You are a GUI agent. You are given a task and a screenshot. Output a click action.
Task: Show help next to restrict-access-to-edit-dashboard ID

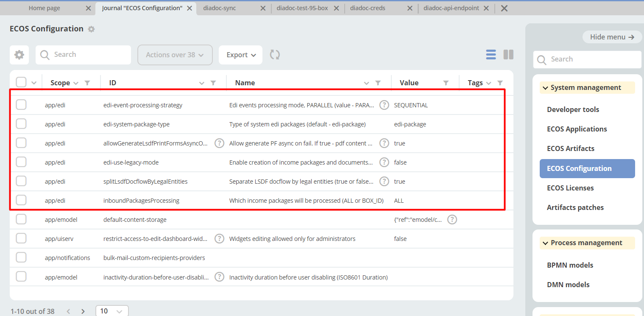(x=219, y=239)
